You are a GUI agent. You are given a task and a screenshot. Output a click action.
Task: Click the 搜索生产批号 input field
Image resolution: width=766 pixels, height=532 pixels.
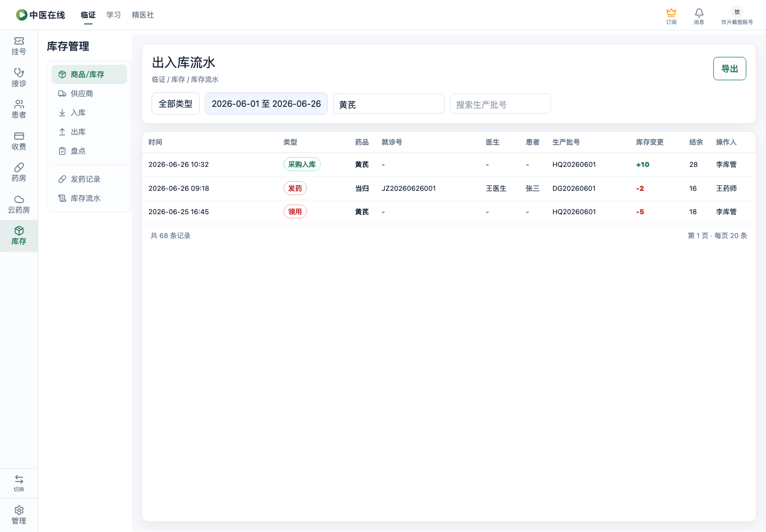[x=501, y=104]
